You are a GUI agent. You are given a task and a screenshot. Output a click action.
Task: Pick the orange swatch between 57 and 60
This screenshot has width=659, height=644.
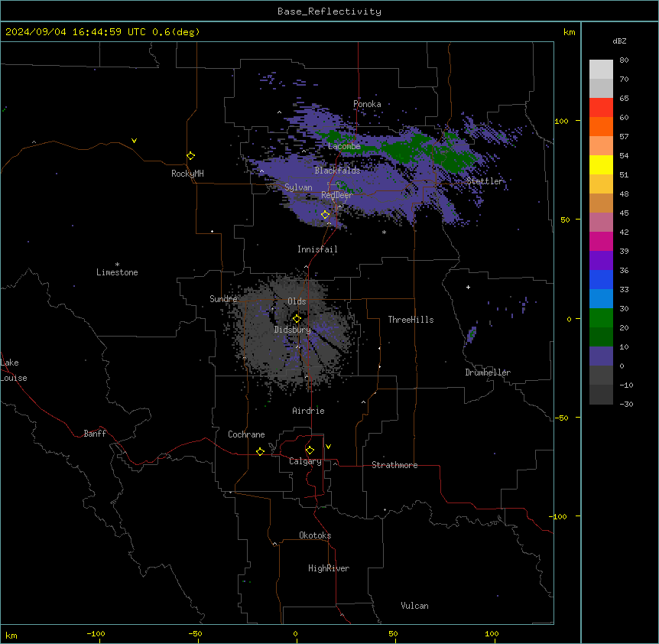click(601, 127)
